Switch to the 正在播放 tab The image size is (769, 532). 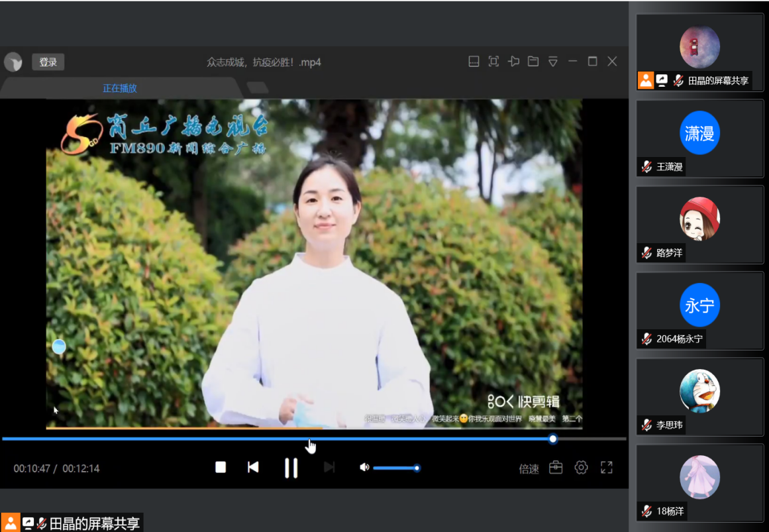pyautogui.click(x=120, y=88)
